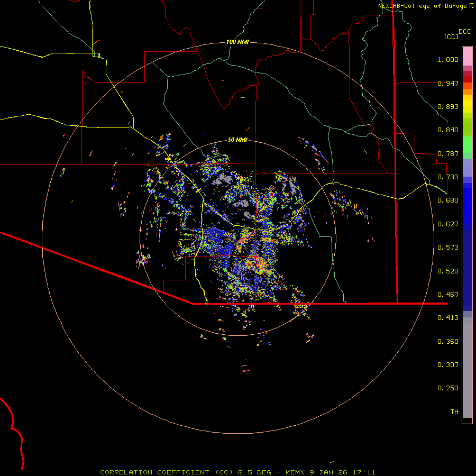Click the 1.000 scale value
The width and height of the screenshot is (476, 476).
pos(448,59)
